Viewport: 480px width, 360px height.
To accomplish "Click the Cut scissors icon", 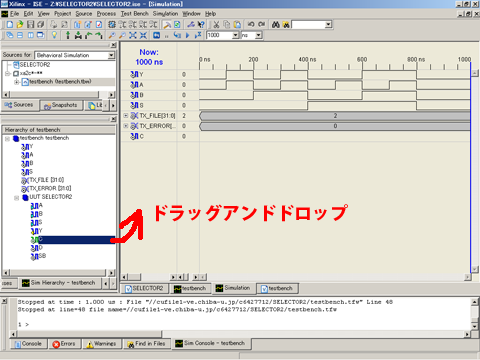I will click(216, 24).
